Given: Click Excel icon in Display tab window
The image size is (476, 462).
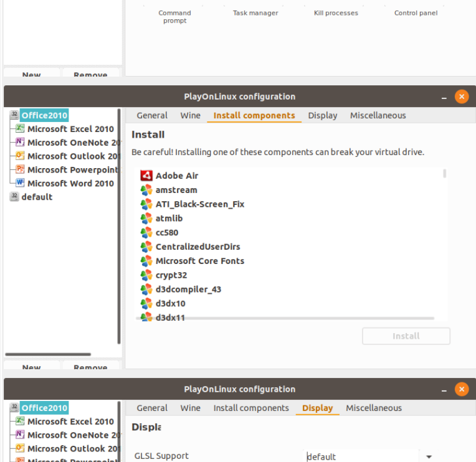Looking at the screenshot, I should tap(20, 421).
